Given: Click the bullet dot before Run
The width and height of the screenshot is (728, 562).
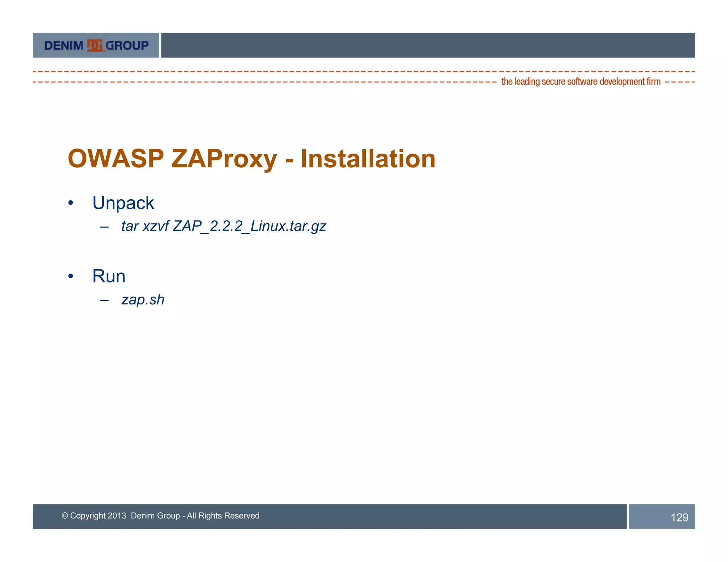Looking at the screenshot, I should [x=71, y=276].
